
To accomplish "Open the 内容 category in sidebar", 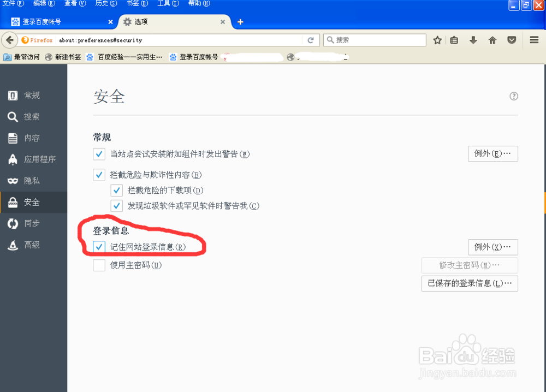I will 33,138.
